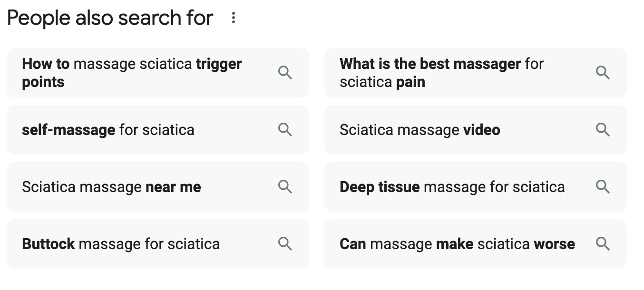This screenshot has height=290, width=644.
Task: Open What is the best massager suggestion text
Action: click(441, 73)
